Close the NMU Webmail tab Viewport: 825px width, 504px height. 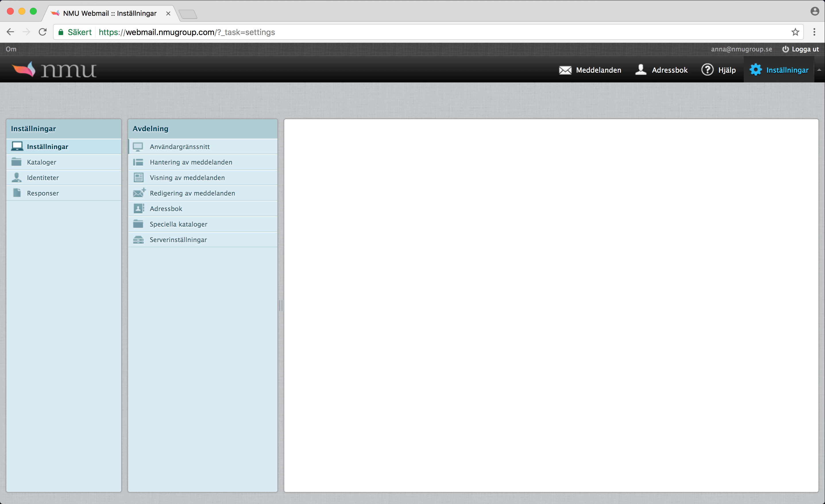pos(168,13)
